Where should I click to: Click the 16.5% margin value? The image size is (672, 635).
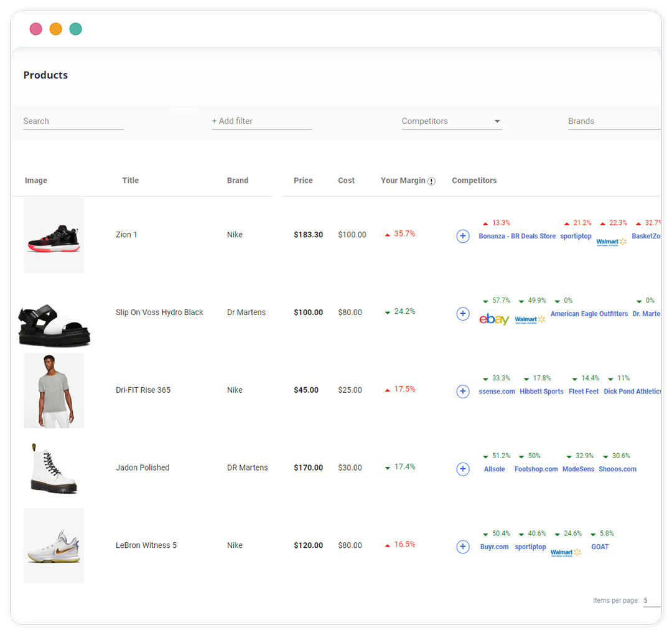coord(404,544)
